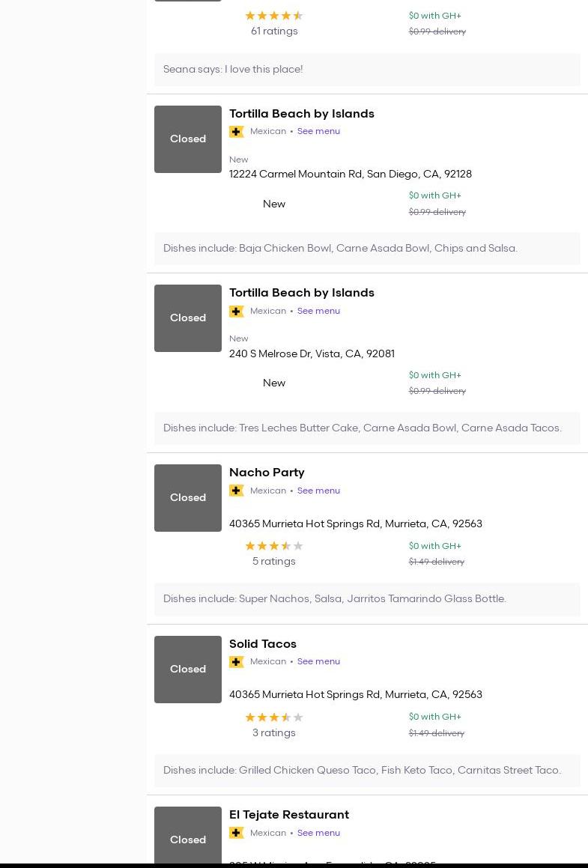The image size is (588, 868).
Task: Click Solid Tacos star rating
Action: click(x=273, y=717)
